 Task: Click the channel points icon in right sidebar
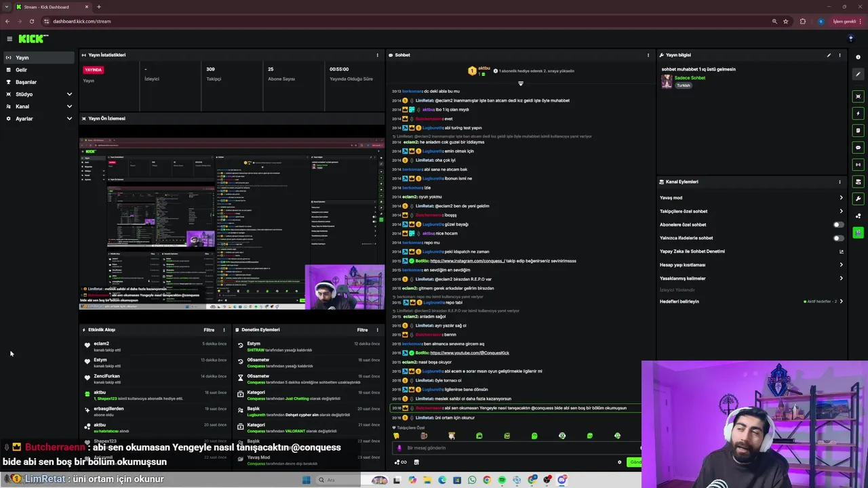858,216
